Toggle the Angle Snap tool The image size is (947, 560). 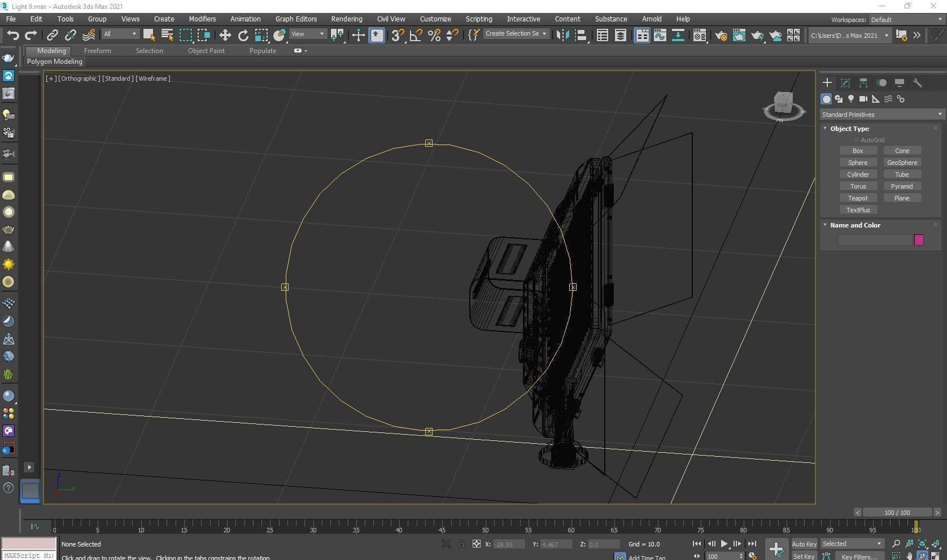(416, 35)
